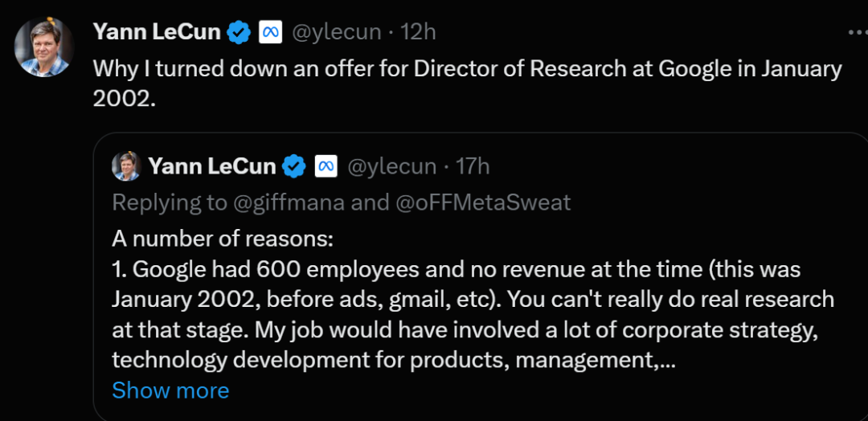Open the '17h' timestamp in quoted tweet
The width and height of the screenshot is (868, 421).
pos(473,166)
